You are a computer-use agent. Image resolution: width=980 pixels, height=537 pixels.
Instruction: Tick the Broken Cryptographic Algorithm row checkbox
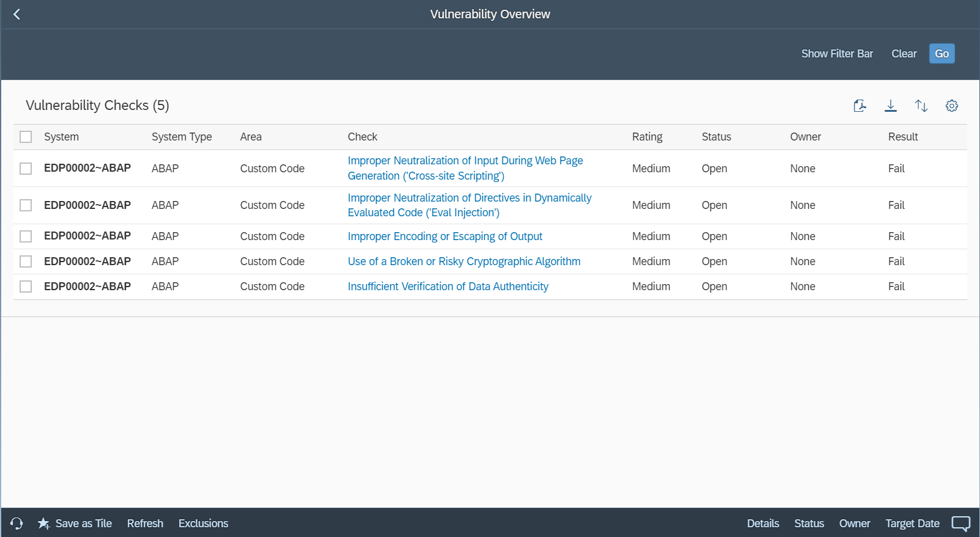pyautogui.click(x=26, y=261)
